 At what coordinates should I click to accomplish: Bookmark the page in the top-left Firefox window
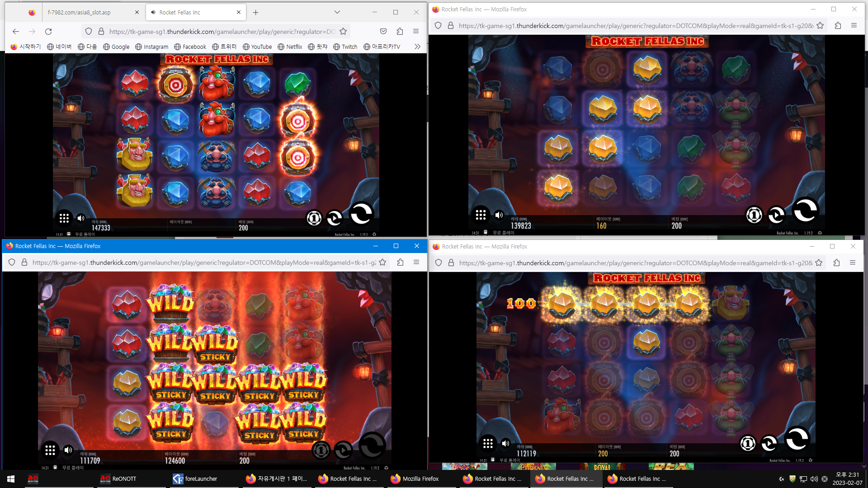pos(343,31)
